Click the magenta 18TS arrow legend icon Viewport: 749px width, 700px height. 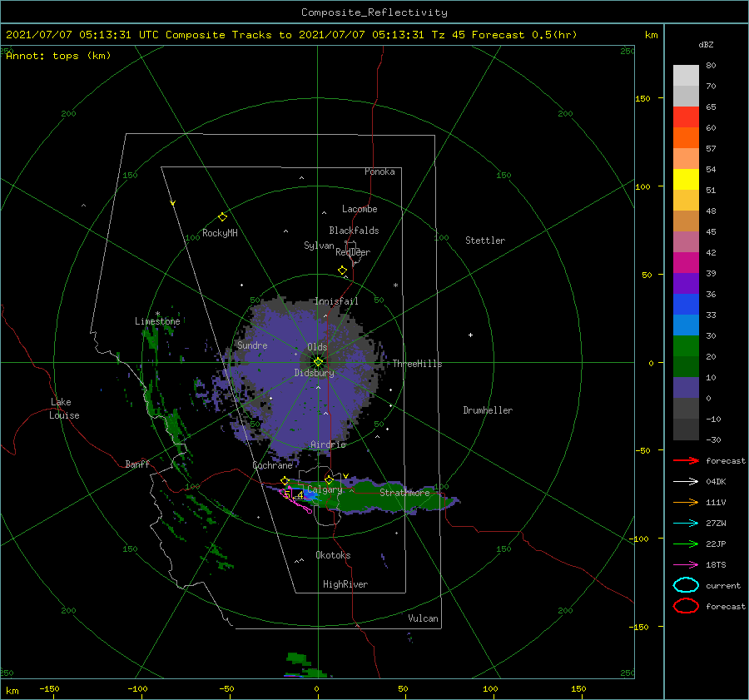686,565
